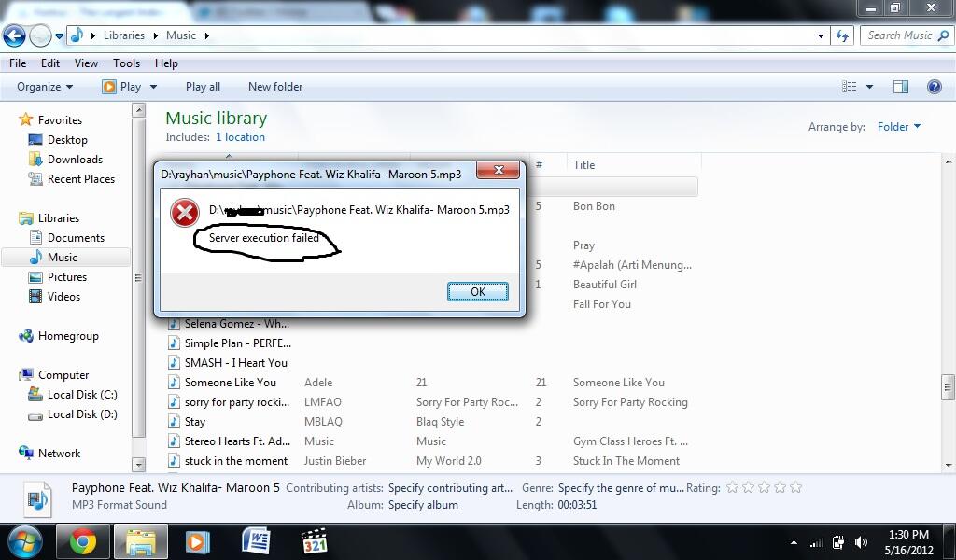Viewport: 956px width, 560px height.
Task: Sort by the Title column header
Action: click(583, 164)
